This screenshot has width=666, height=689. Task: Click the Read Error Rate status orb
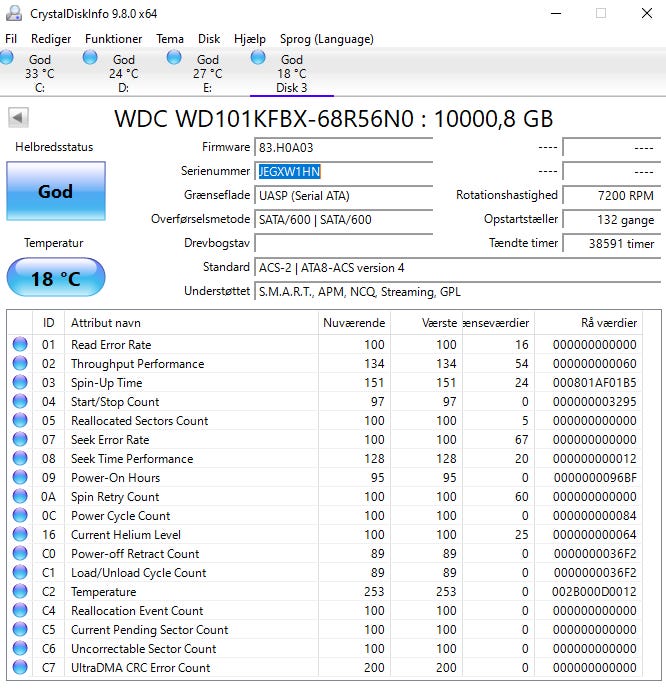tap(20, 345)
